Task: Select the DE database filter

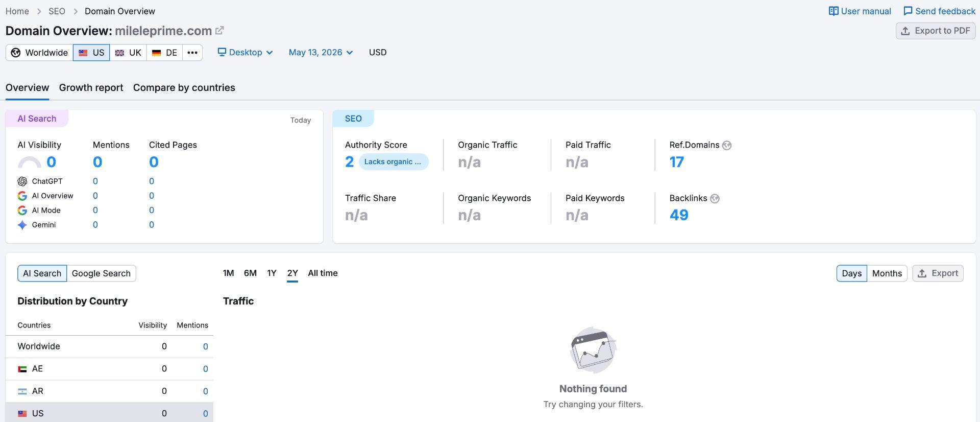Action: 164,53
